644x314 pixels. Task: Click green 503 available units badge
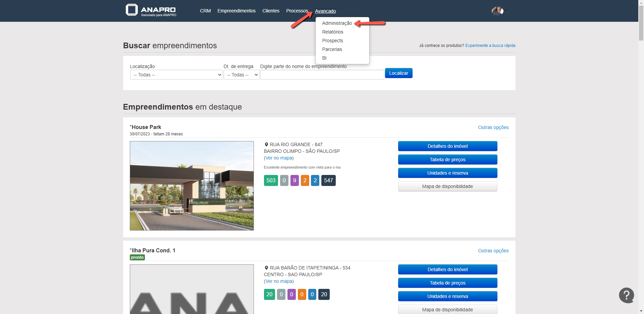271,181
